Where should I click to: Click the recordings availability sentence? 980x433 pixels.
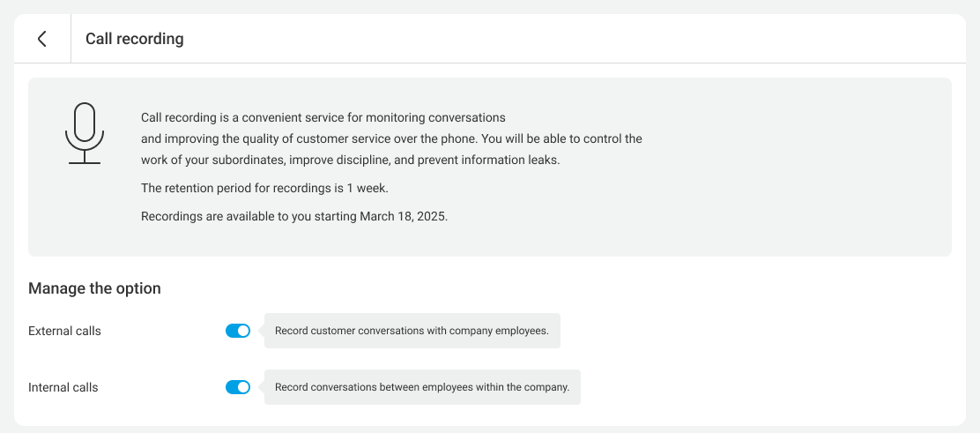tap(294, 216)
